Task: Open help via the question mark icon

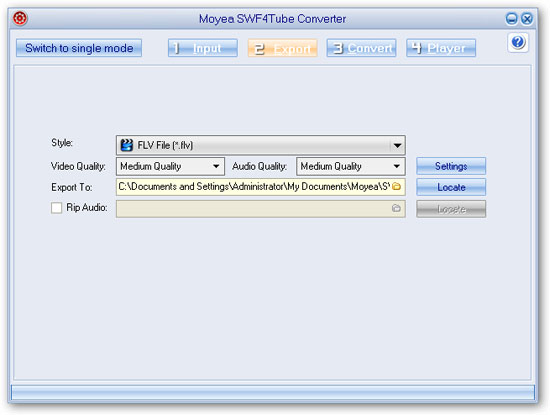Action: coord(518,42)
